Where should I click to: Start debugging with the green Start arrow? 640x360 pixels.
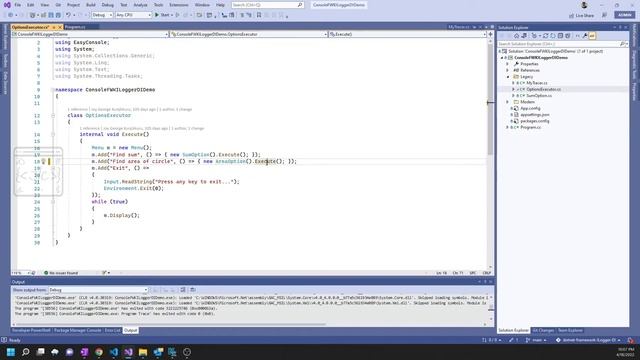click(162, 15)
